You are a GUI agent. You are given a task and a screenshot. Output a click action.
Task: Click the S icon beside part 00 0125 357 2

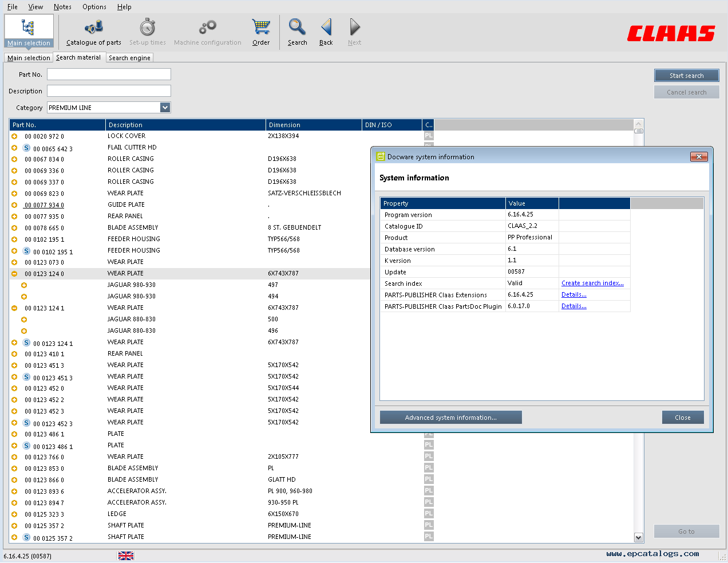tap(26, 537)
